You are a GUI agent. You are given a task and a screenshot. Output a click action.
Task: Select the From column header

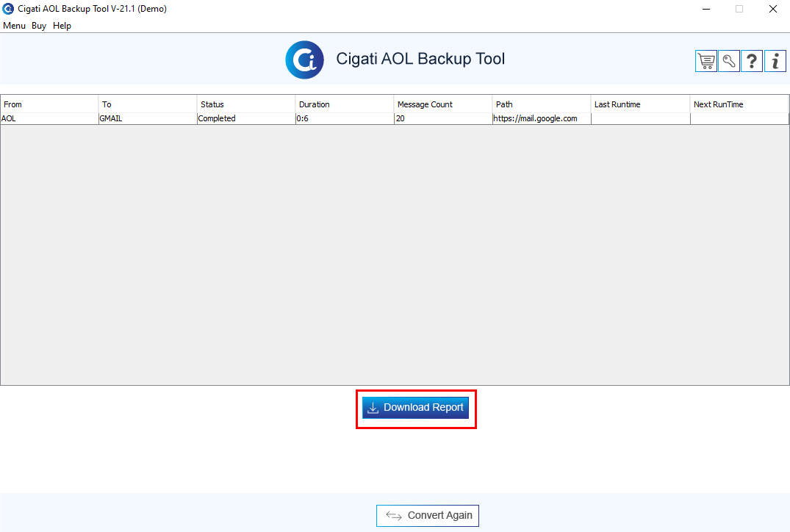[49, 104]
